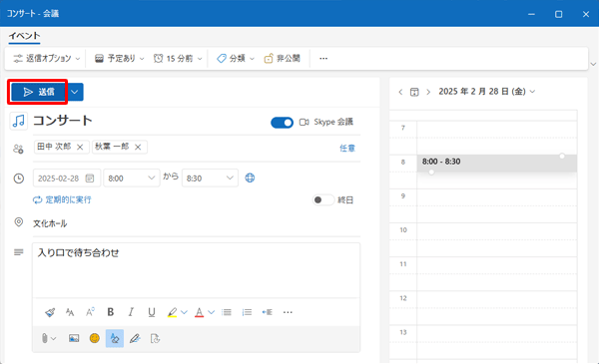
Task: Select the format painter icon
Action: tap(50, 312)
